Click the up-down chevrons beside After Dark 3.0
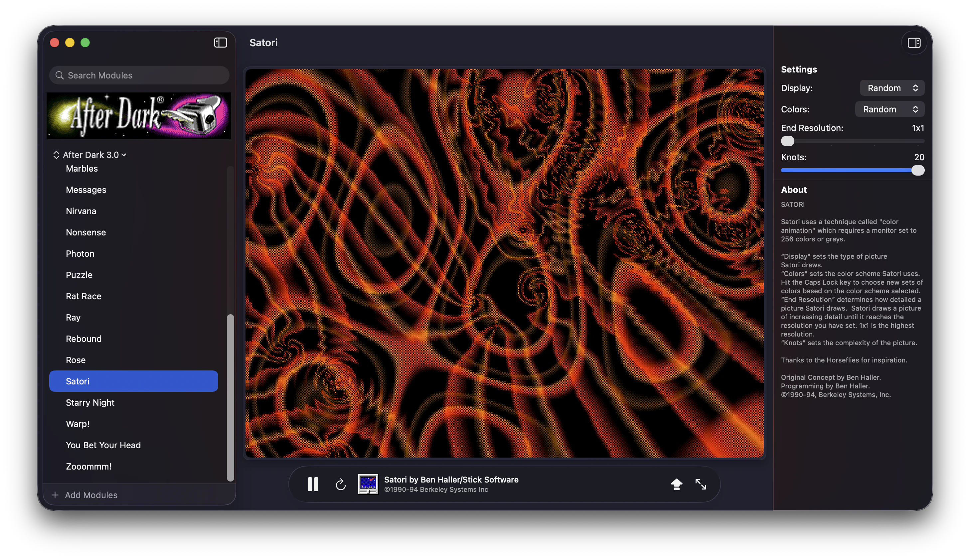This screenshot has width=970, height=560. pyautogui.click(x=56, y=155)
